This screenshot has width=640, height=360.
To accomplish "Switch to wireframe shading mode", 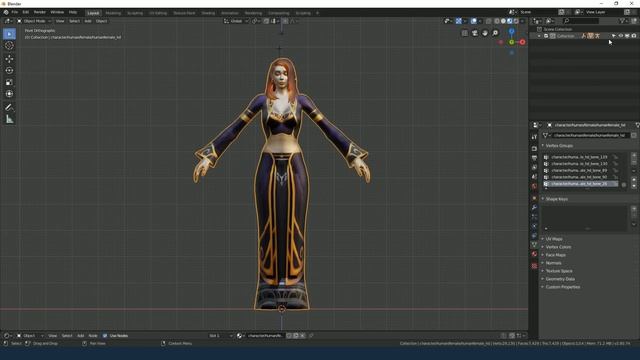I will [497, 21].
